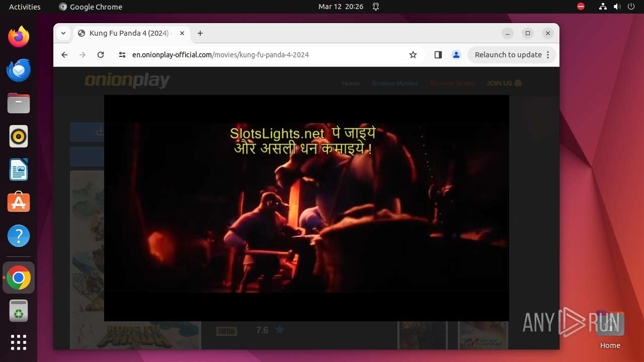Screen dimensions: 644x362
Task: Click the JOIN US link
Action: tap(504, 83)
